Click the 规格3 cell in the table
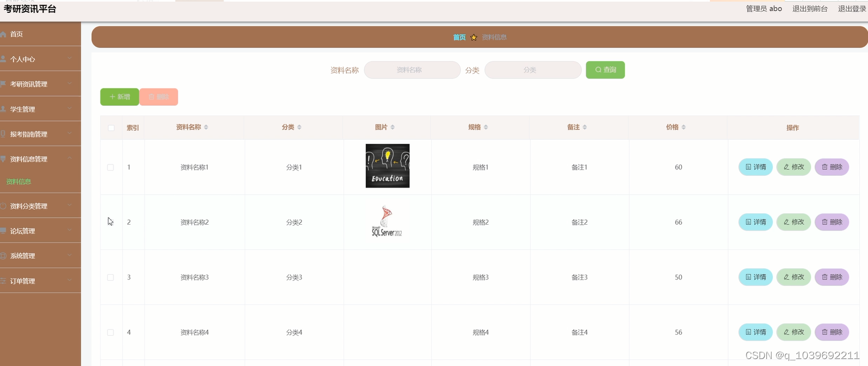The image size is (868, 366). [x=481, y=277]
